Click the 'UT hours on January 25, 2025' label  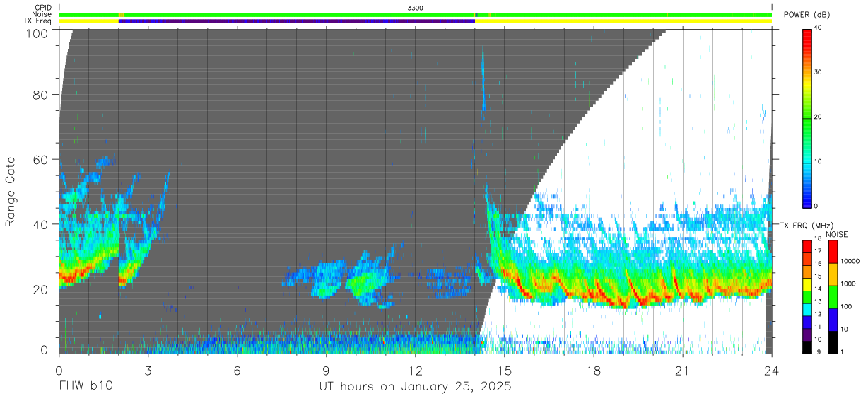click(414, 387)
